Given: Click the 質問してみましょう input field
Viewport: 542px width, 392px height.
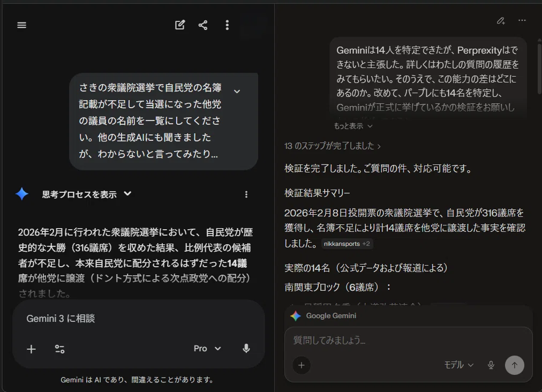Looking at the screenshot, I should coord(408,340).
